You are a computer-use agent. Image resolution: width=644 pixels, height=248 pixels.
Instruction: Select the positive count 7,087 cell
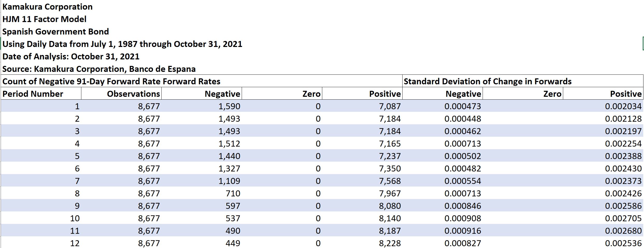(x=362, y=106)
